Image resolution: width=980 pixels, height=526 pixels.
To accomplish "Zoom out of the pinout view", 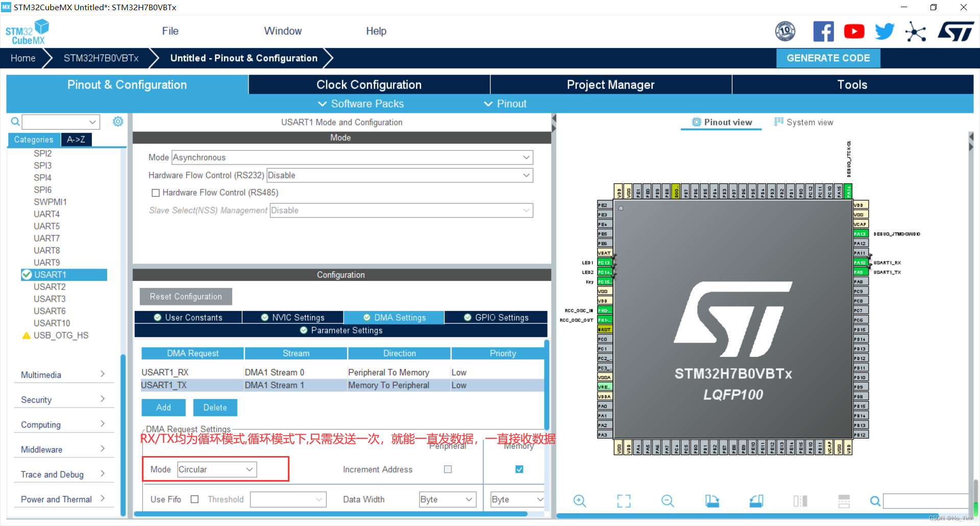I will [x=667, y=501].
